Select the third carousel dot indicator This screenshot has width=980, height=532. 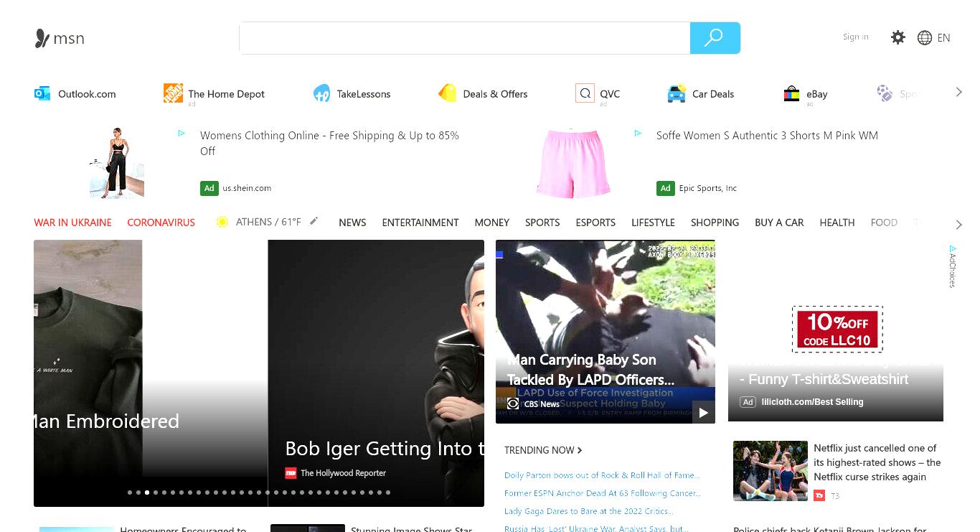pyautogui.click(x=147, y=493)
